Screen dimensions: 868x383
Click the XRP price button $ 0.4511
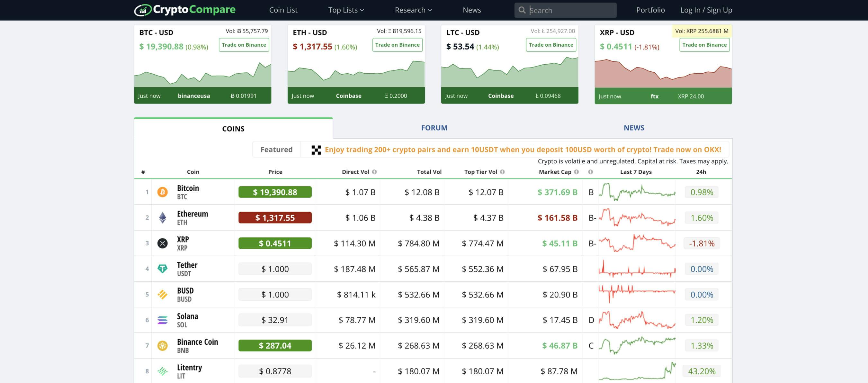tap(275, 243)
